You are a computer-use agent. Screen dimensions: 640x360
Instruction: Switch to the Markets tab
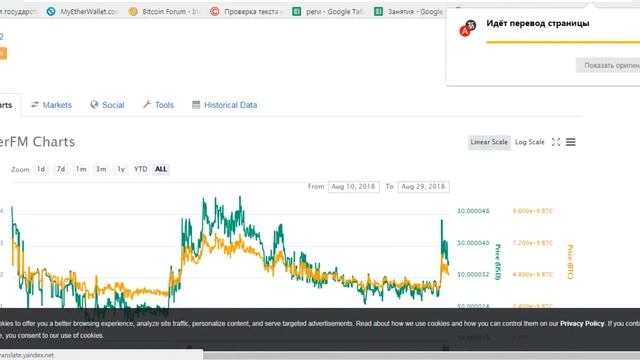51,105
